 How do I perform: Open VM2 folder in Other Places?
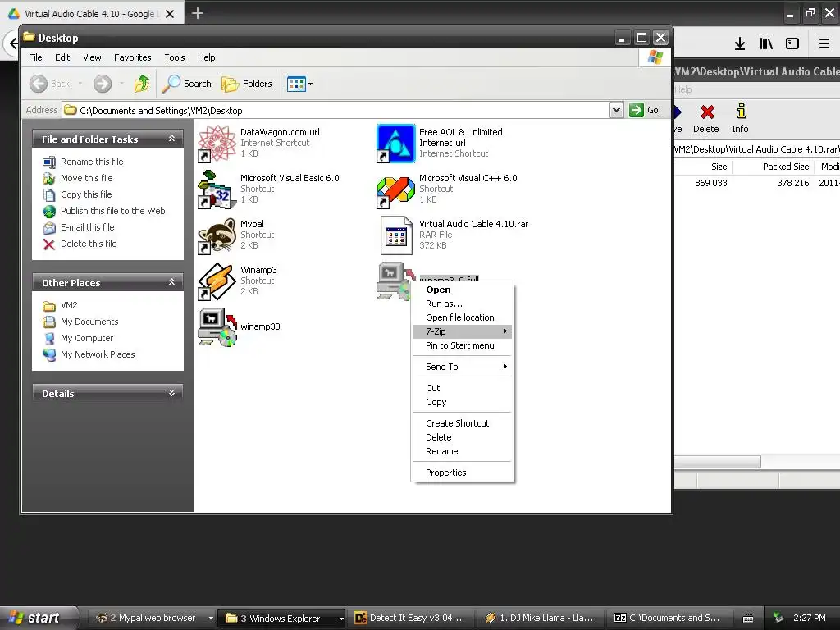[69, 305]
